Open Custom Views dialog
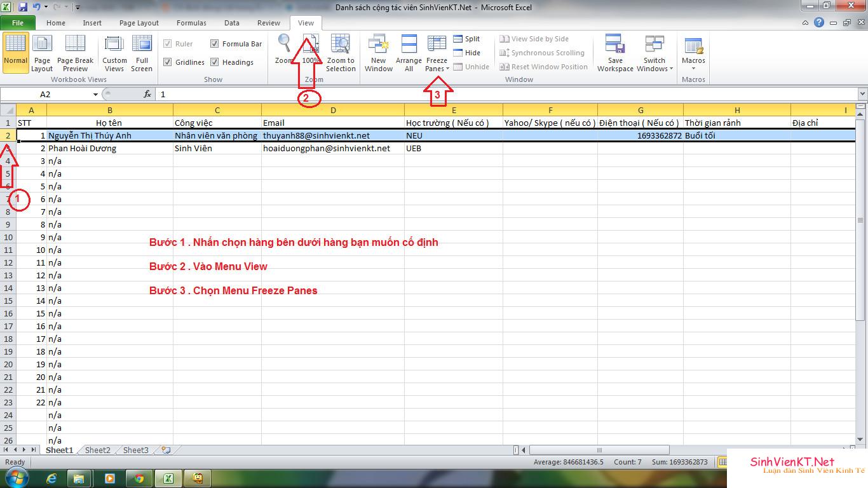This screenshot has width=868, height=488. (x=114, y=53)
